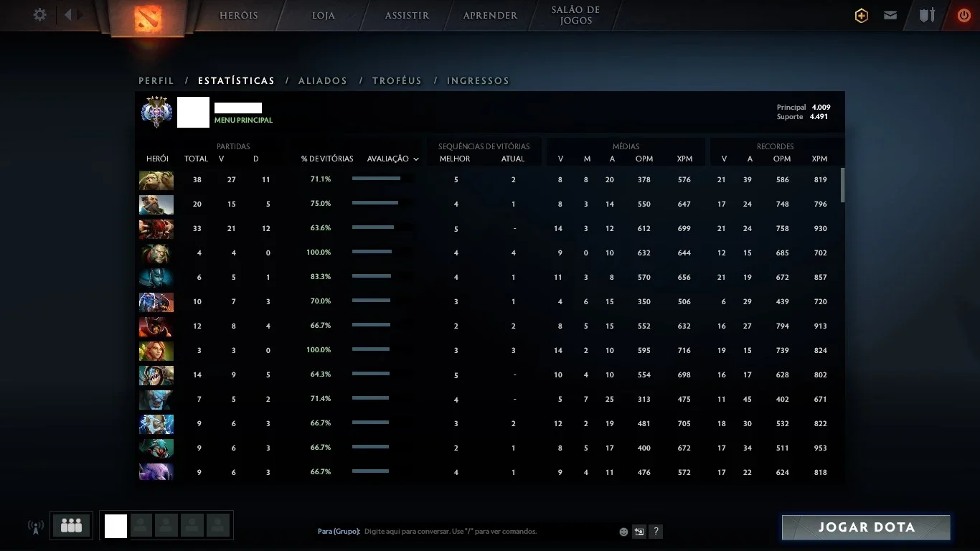
Task: Sort by AVALIAÇÃO dropdown arrow
Action: (x=416, y=159)
